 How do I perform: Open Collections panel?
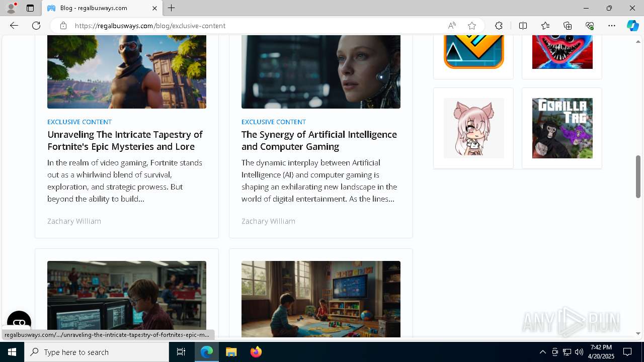568,26
